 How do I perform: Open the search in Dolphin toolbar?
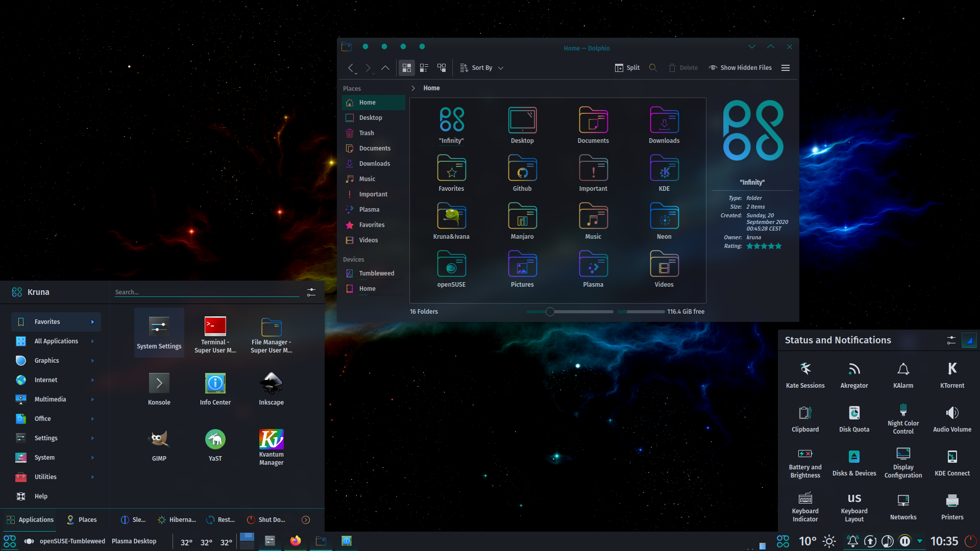point(653,67)
